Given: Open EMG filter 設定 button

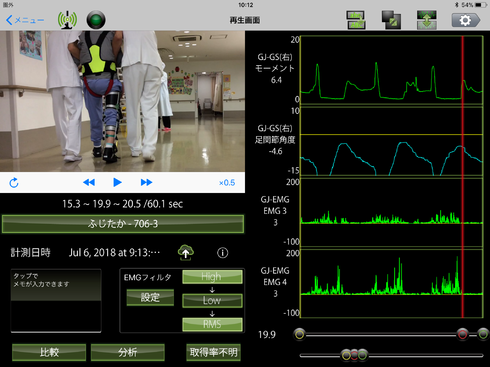Looking at the screenshot, I should click(x=150, y=297).
